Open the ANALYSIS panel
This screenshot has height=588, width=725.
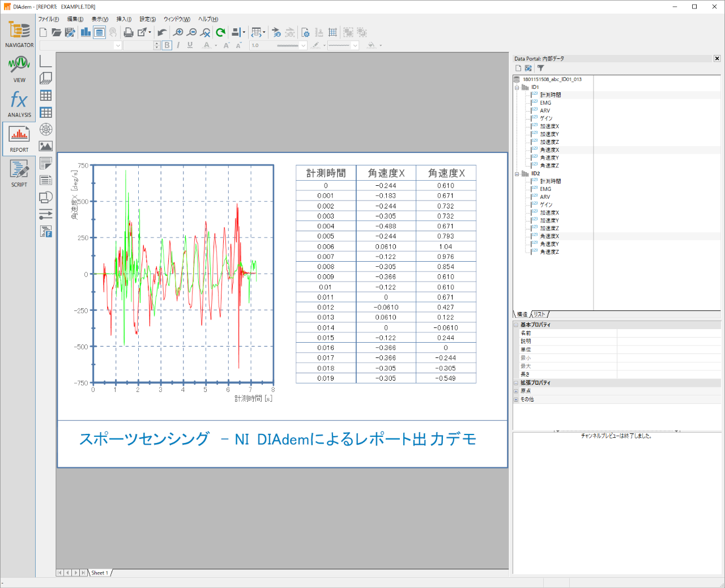pos(19,104)
